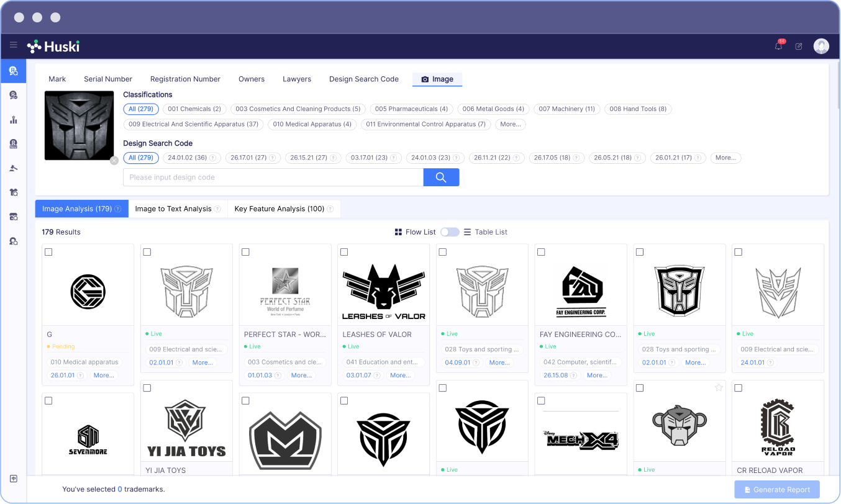Toggle the Flow List / Table List switch

[x=450, y=232]
